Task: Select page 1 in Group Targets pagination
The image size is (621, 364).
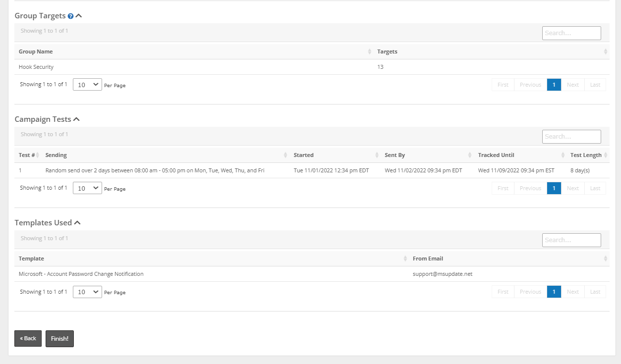Action: 554,85
